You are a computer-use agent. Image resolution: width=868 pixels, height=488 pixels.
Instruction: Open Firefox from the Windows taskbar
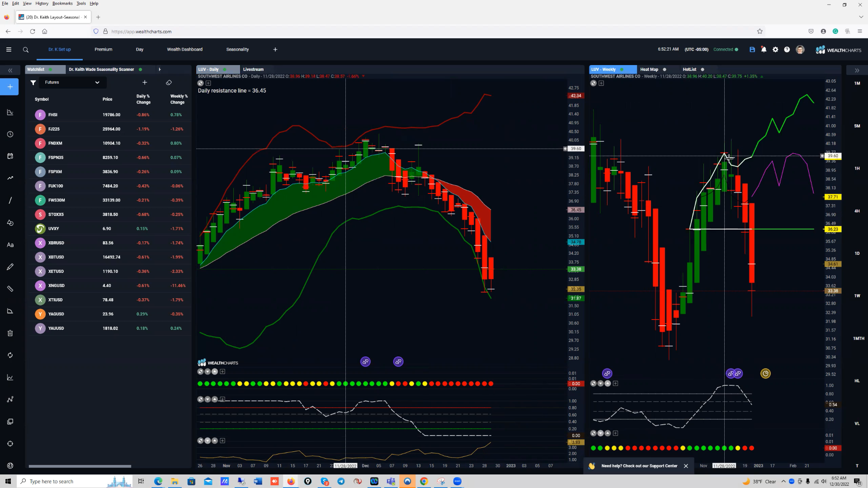click(291, 482)
